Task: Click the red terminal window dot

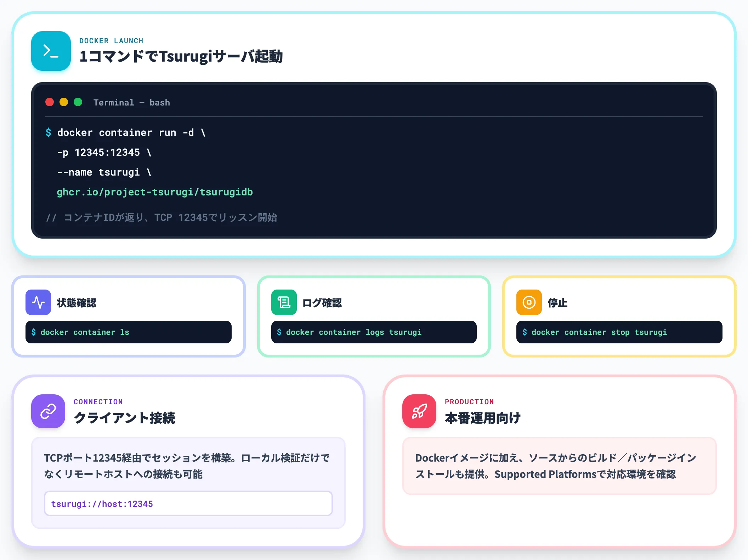Action: tap(50, 102)
